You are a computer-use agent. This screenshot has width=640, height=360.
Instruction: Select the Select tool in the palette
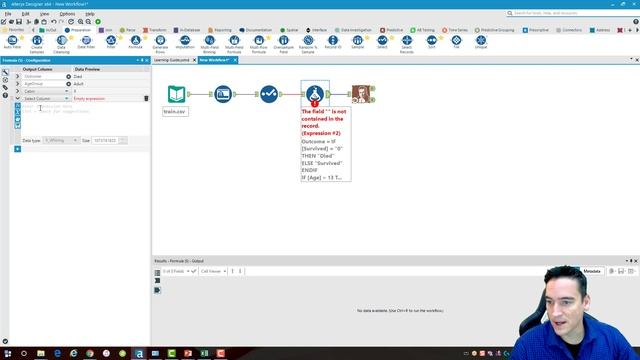click(382, 42)
